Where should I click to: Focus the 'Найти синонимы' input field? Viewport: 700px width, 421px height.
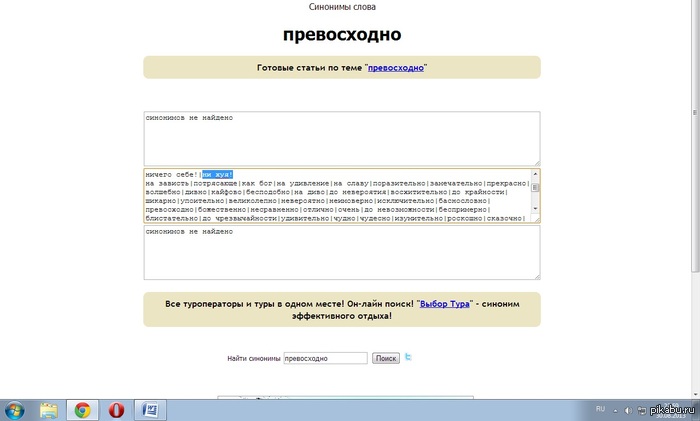(x=325, y=358)
